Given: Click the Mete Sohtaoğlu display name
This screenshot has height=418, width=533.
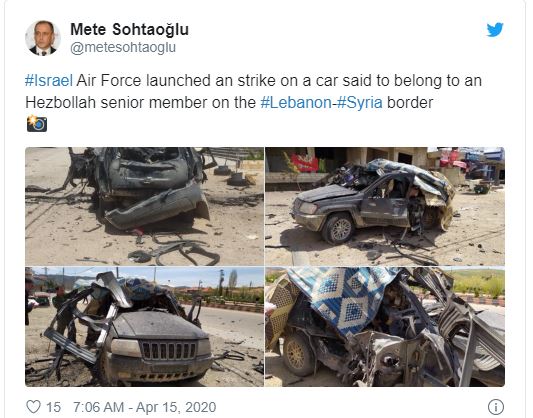Looking at the screenshot, I should point(130,29).
